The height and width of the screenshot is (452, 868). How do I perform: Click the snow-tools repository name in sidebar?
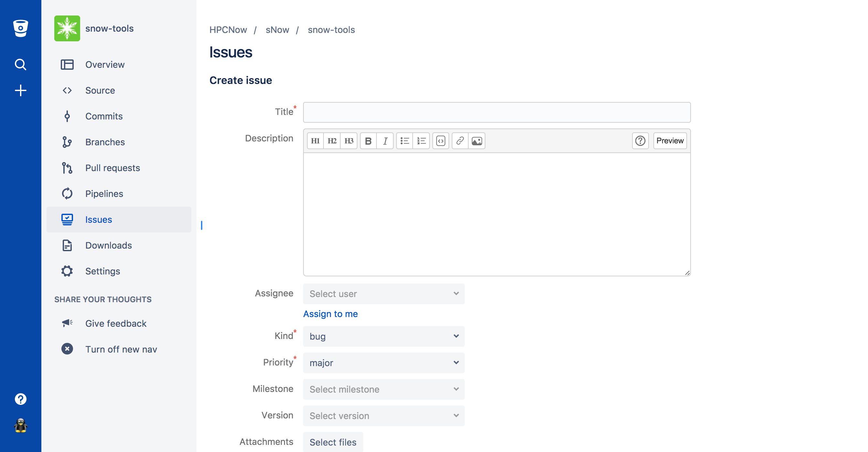[110, 28]
